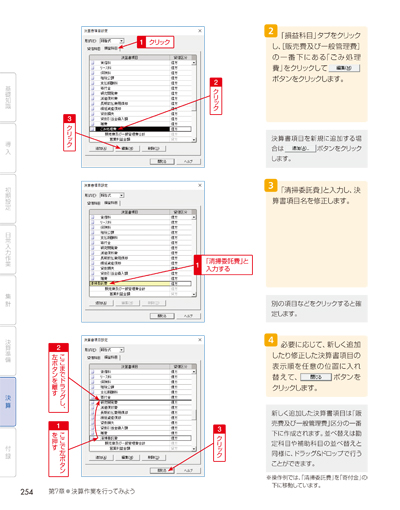400x510 pixels.
Task: Click the 追加(A) button in the middle dialog
Action: 101,303
